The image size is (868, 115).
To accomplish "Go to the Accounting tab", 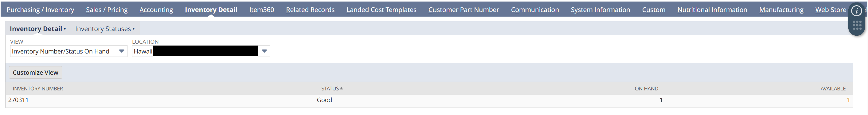I will tap(156, 10).
